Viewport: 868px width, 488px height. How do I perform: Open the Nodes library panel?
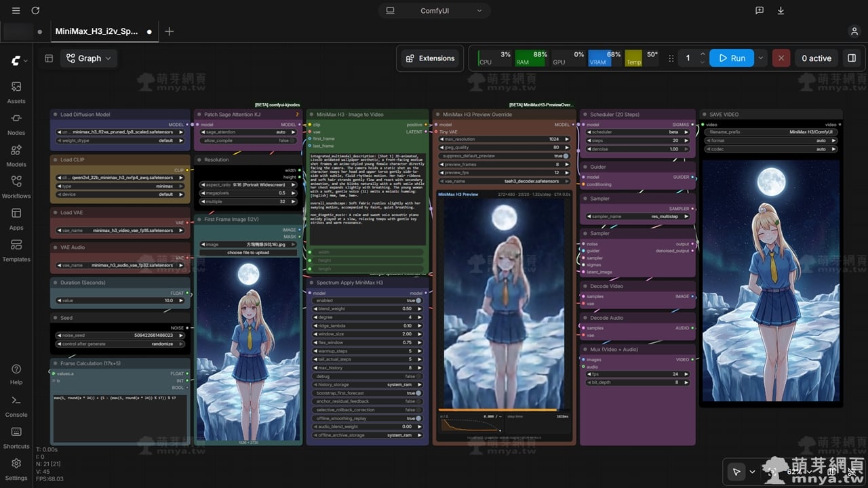tap(16, 123)
